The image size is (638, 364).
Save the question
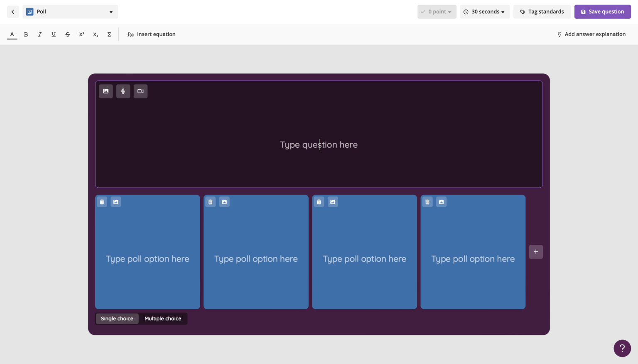pos(602,12)
